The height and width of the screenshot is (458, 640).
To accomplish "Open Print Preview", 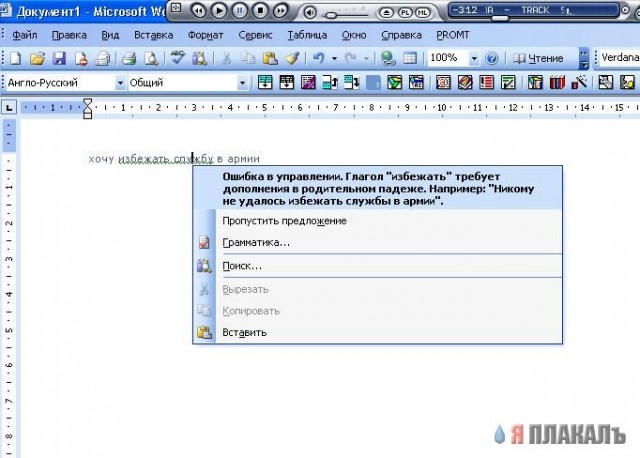I will 151,58.
